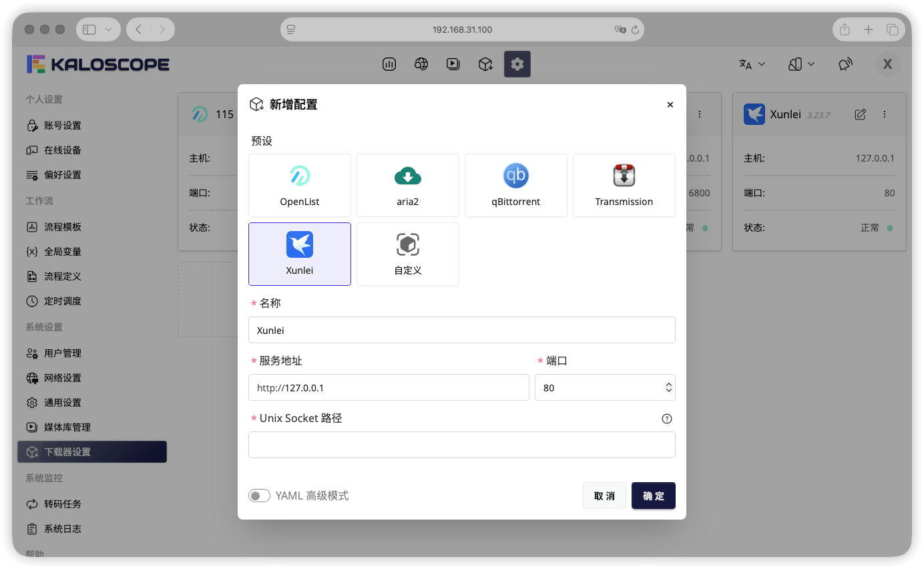Reload the page in Safari
924x569 pixels.
click(x=635, y=29)
